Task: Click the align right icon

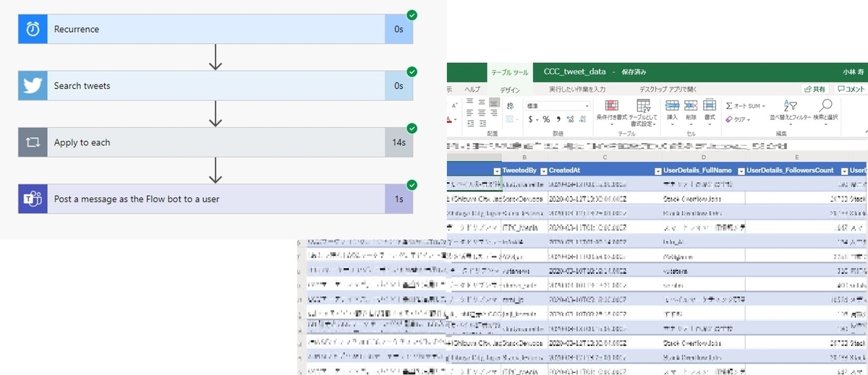Action: click(494, 112)
